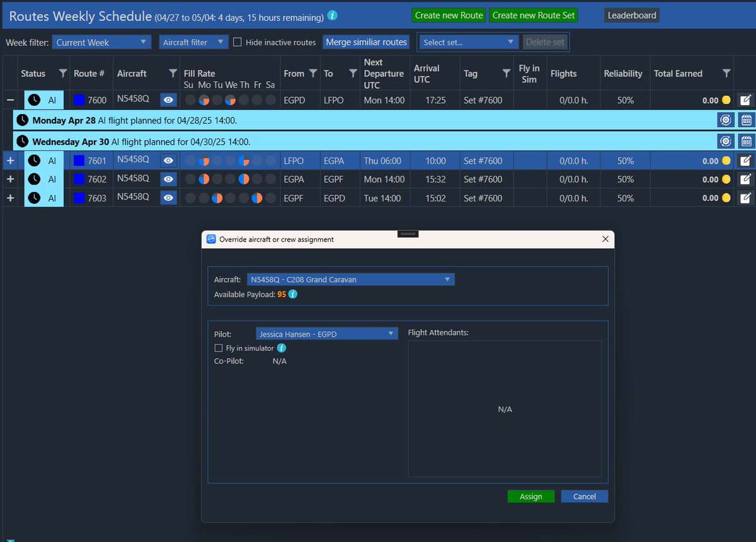Screen dimensions: 756x542
Task: Click blue color swatch of route 7602
Action: pyautogui.click(x=79, y=179)
